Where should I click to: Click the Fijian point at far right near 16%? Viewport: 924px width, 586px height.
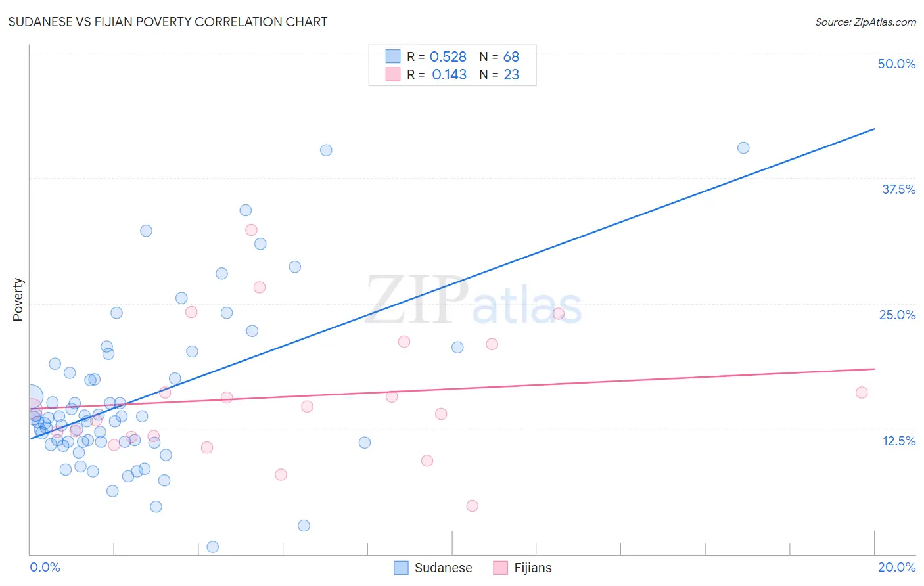(x=862, y=392)
